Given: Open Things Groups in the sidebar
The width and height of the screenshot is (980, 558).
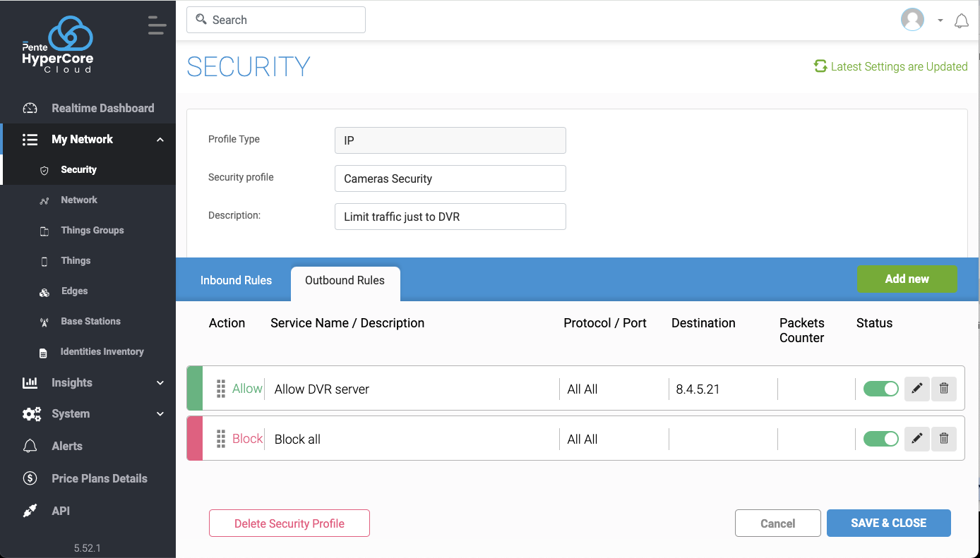Looking at the screenshot, I should pos(92,230).
